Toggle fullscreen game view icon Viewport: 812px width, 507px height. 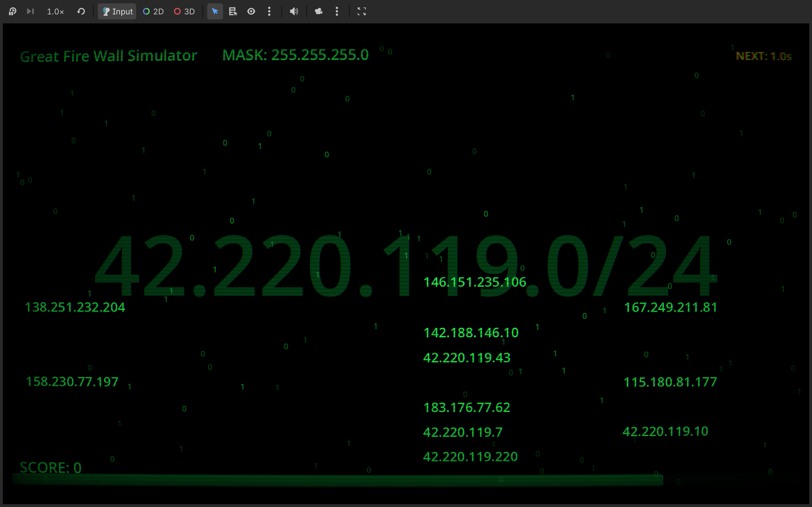tap(361, 11)
